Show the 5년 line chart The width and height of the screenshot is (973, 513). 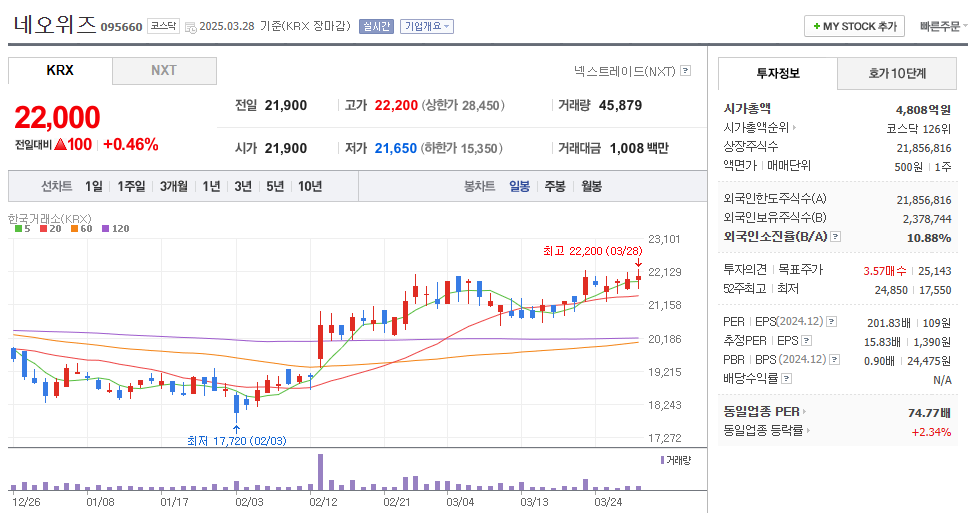pos(275,186)
